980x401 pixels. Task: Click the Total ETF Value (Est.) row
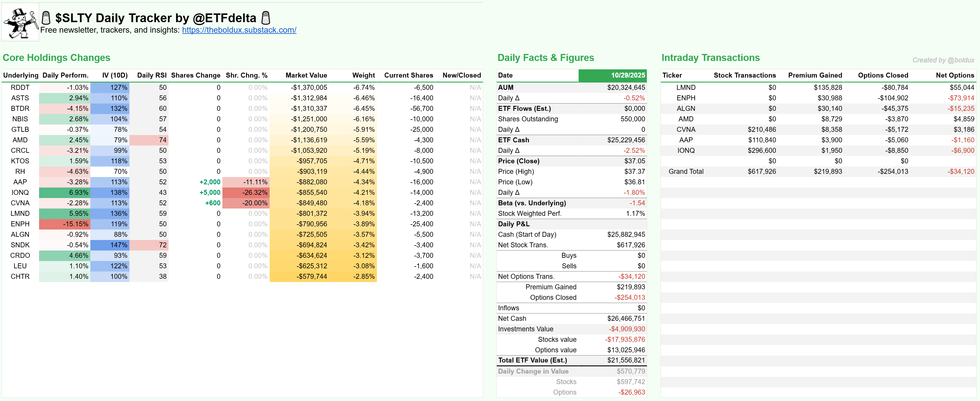[532, 360]
